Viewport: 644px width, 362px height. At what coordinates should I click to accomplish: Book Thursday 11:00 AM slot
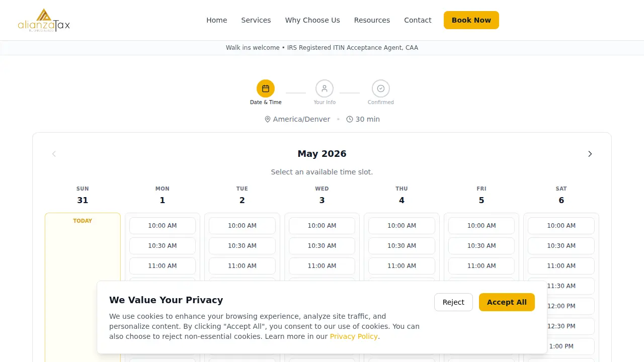click(401, 266)
